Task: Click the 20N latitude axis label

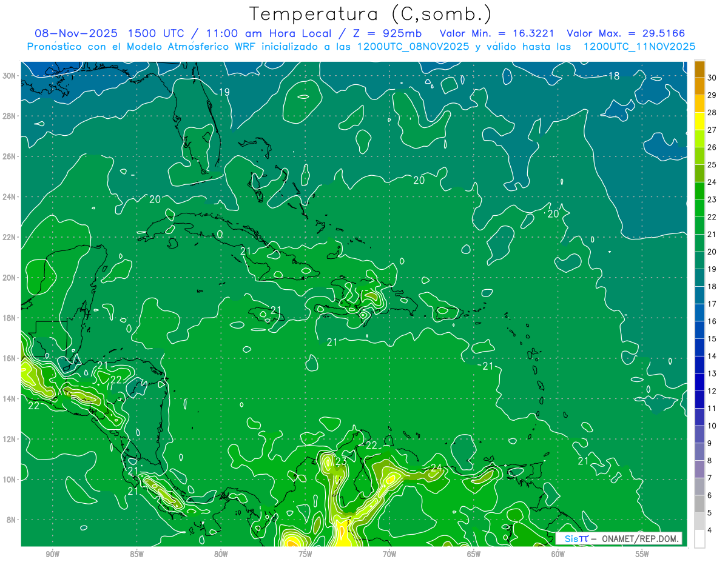Action: [10, 278]
